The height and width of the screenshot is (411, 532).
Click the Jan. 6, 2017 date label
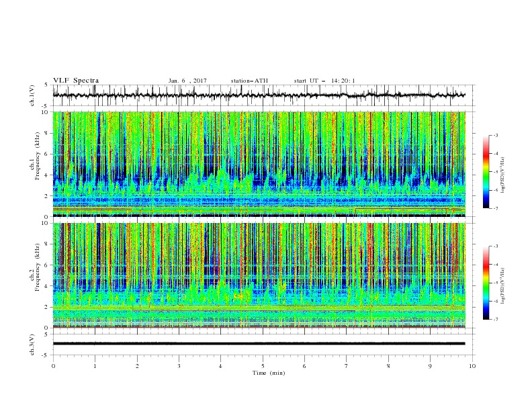[187, 81]
